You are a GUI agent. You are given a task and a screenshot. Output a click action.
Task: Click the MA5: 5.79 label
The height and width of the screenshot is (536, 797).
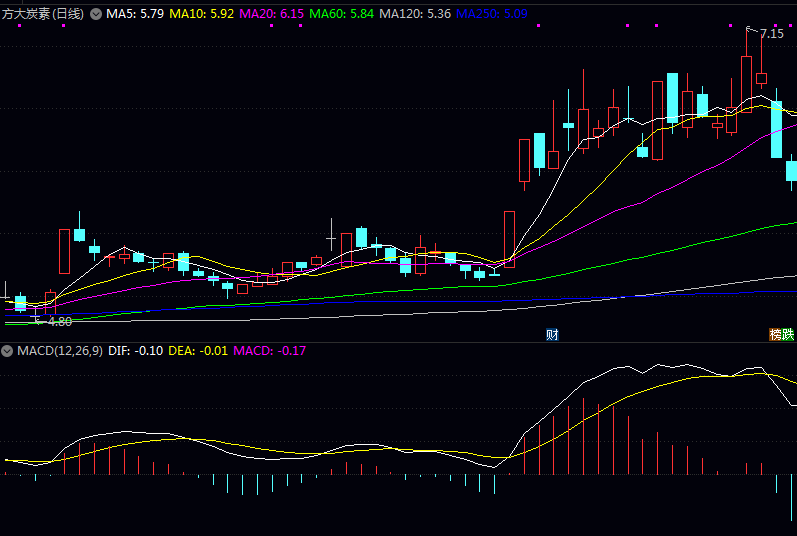click(x=135, y=14)
